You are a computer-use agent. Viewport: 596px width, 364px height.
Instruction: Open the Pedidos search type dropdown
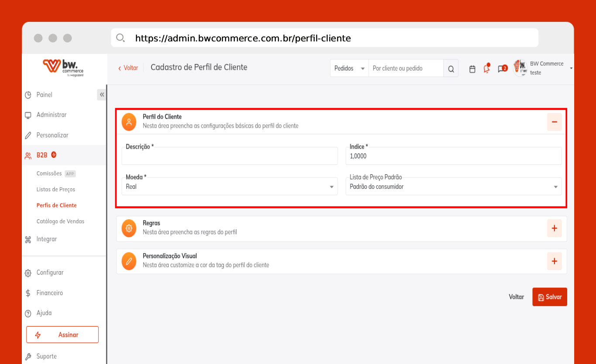[349, 68]
